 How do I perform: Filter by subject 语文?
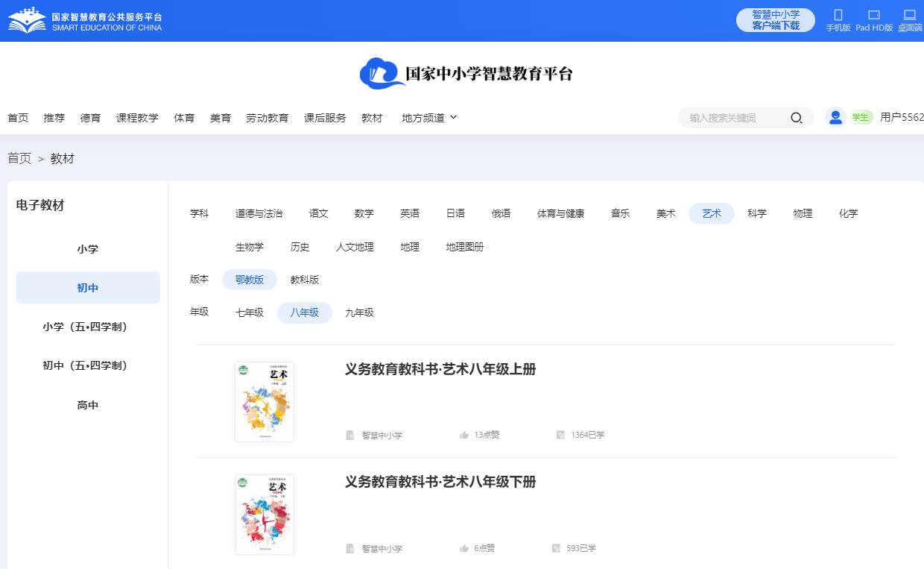coord(319,213)
